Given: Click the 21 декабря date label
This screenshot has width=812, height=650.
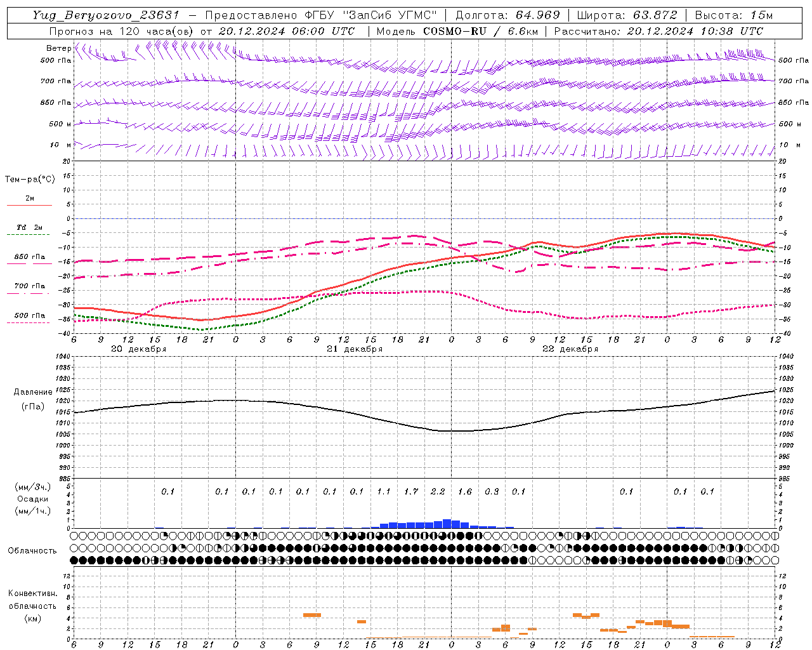Looking at the screenshot, I should [x=355, y=349].
